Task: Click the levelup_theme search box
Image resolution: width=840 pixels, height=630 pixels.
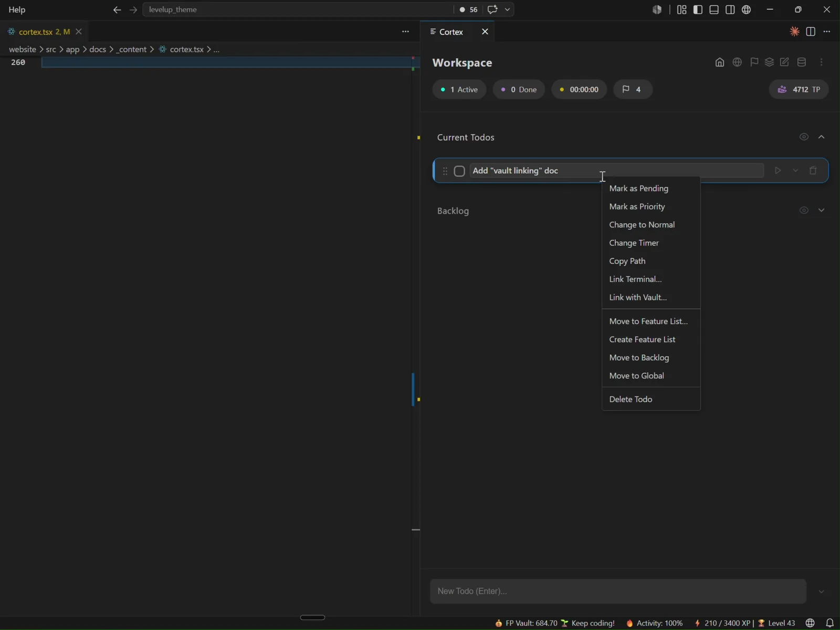Action: (297, 9)
